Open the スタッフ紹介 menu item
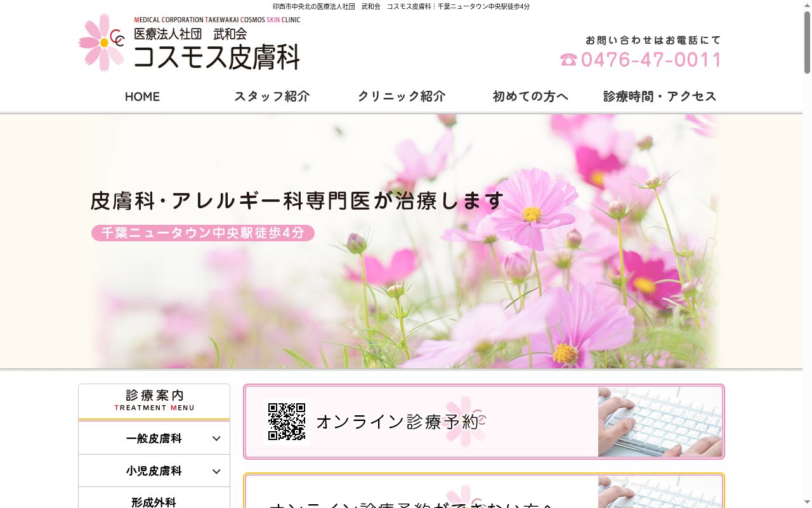The height and width of the screenshot is (508, 812). tap(272, 97)
